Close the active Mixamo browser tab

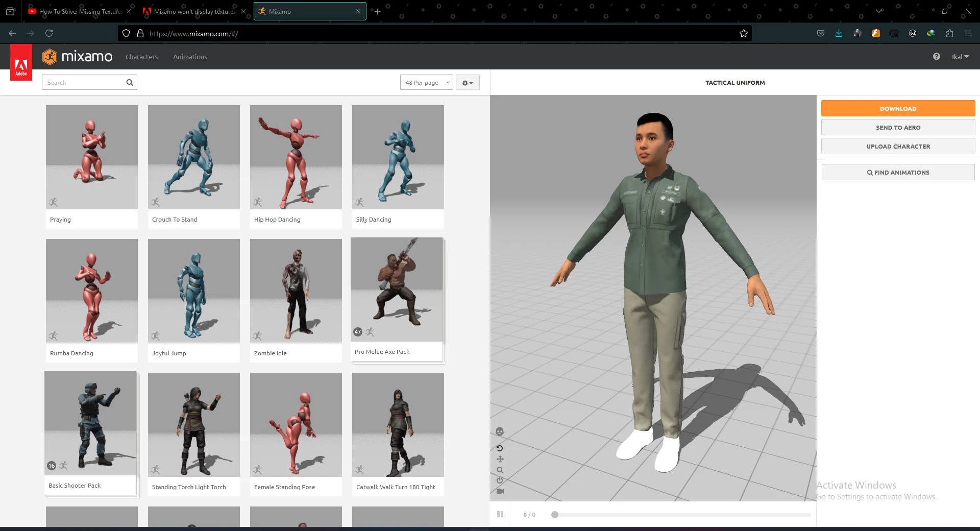[x=358, y=11]
